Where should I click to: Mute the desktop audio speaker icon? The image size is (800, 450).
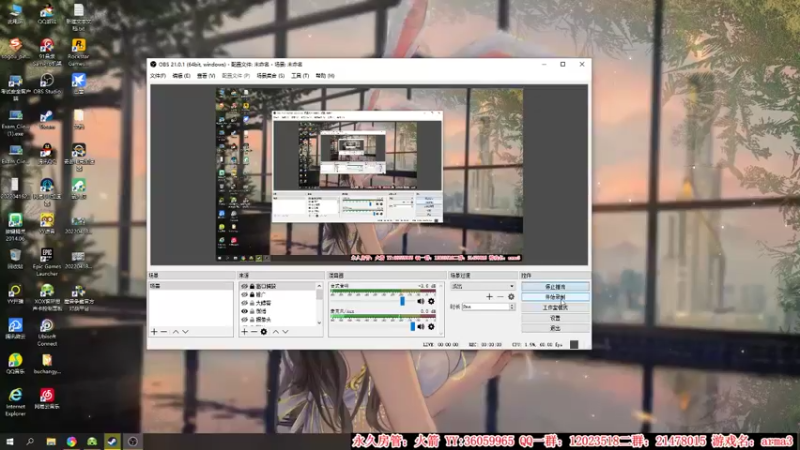tap(421, 301)
